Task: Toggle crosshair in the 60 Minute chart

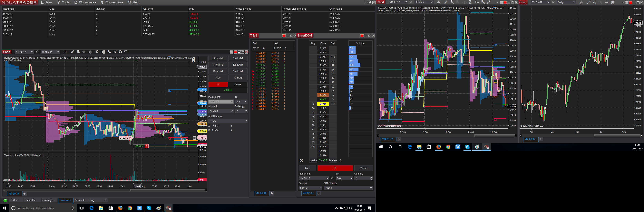Action: (x=464, y=2)
